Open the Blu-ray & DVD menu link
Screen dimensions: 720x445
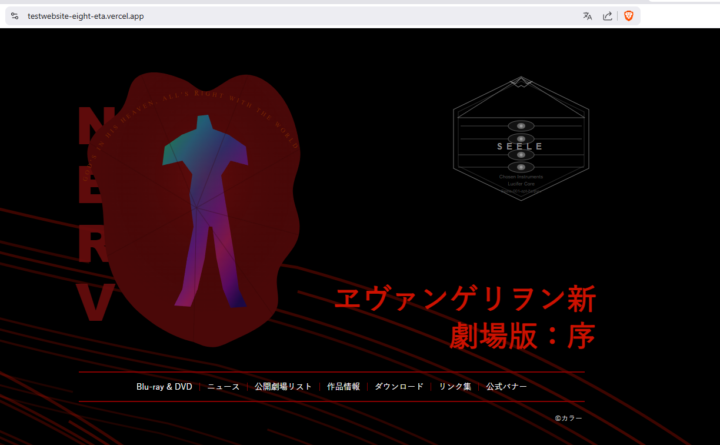(x=164, y=387)
